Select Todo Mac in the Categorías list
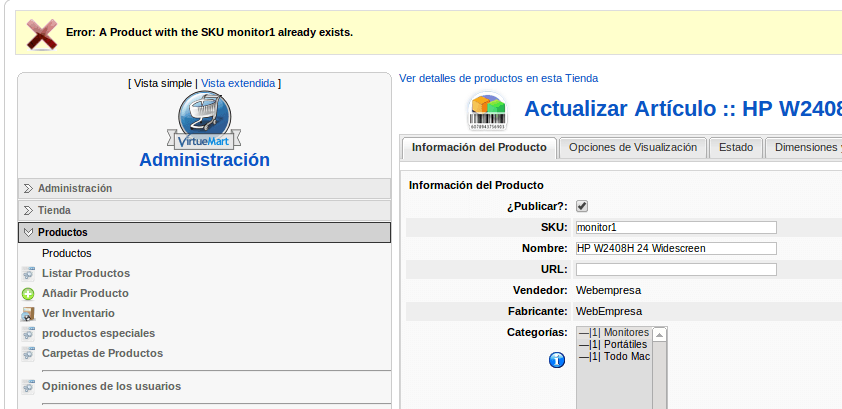This screenshot has width=842, height=409. point(614,356)
